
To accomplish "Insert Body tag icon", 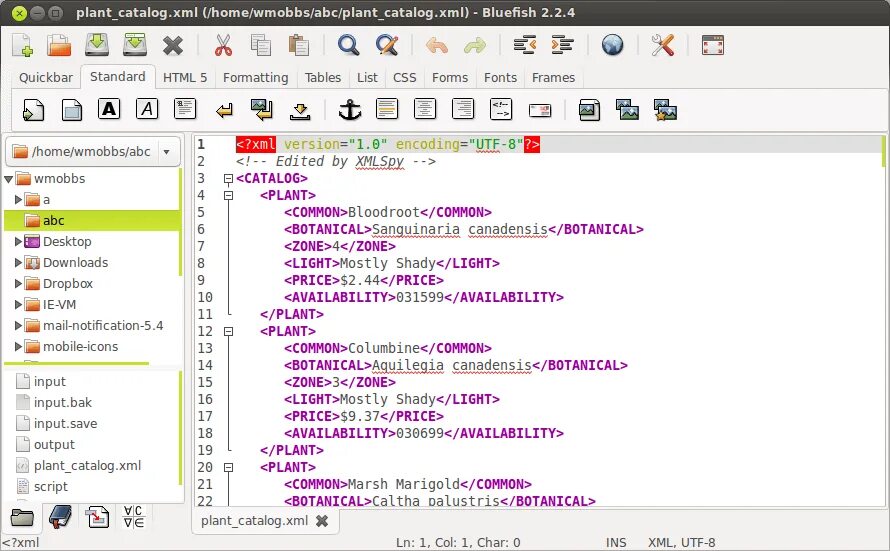I will coord(72,110).
